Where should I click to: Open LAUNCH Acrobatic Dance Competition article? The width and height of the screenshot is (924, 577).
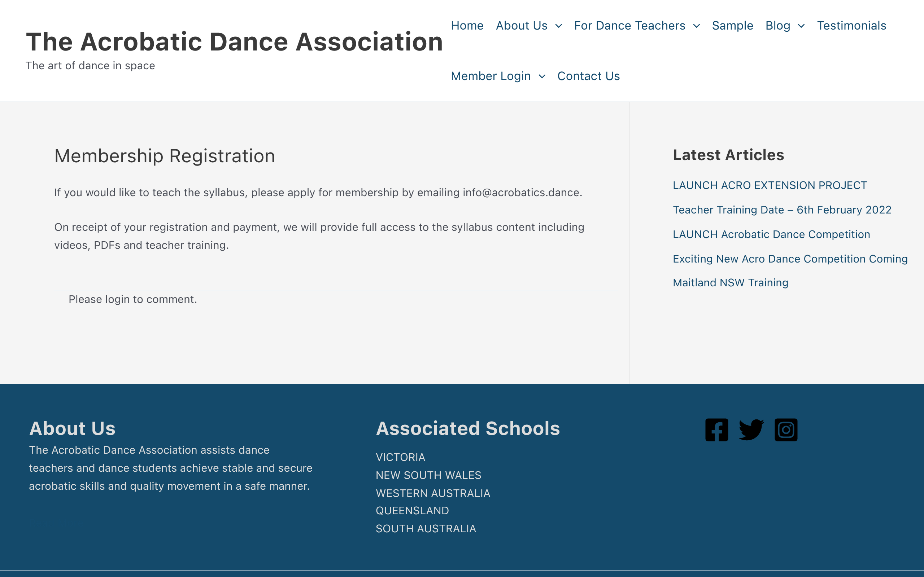click(771, 234)
